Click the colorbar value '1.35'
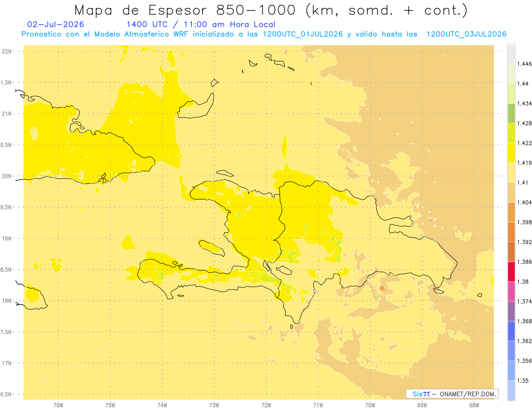 pos(523,380)
